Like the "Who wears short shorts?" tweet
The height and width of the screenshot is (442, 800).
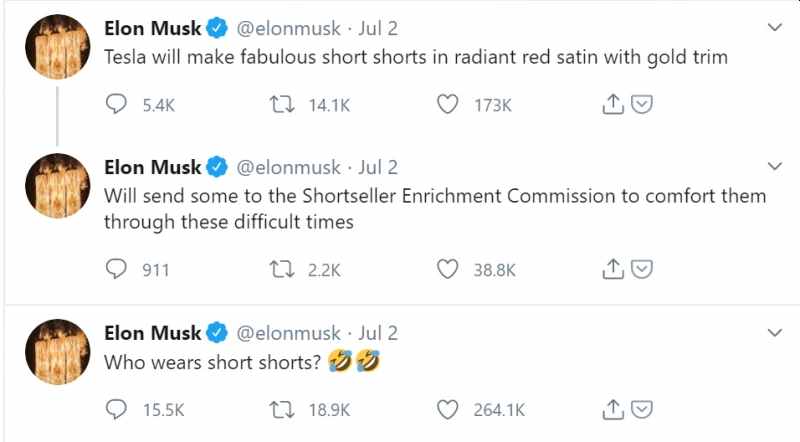click(449, 409)
